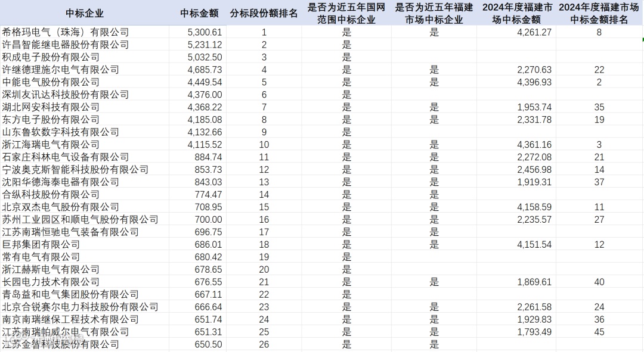
Task: Select Fujian amount cell 1,793.49
Action: click(516, 332)
